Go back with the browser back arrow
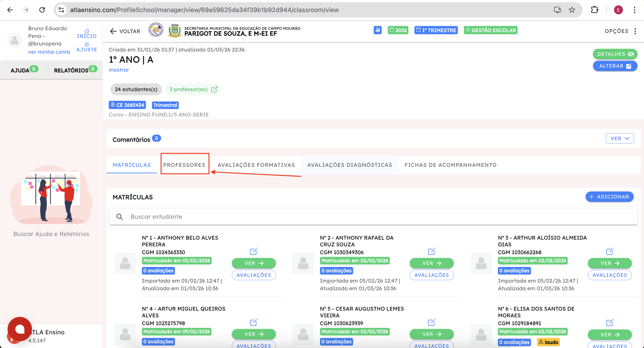This screenshot has width=644, height=348. coord(10,10)
